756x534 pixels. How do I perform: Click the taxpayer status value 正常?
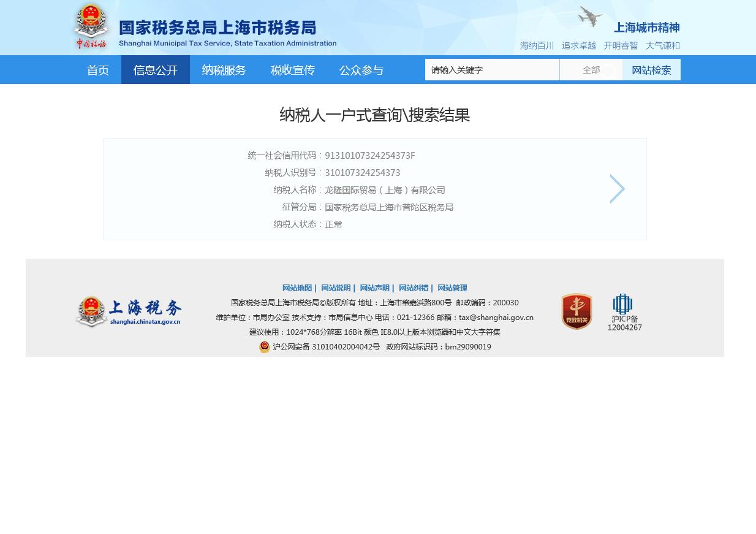click(333, 224)
